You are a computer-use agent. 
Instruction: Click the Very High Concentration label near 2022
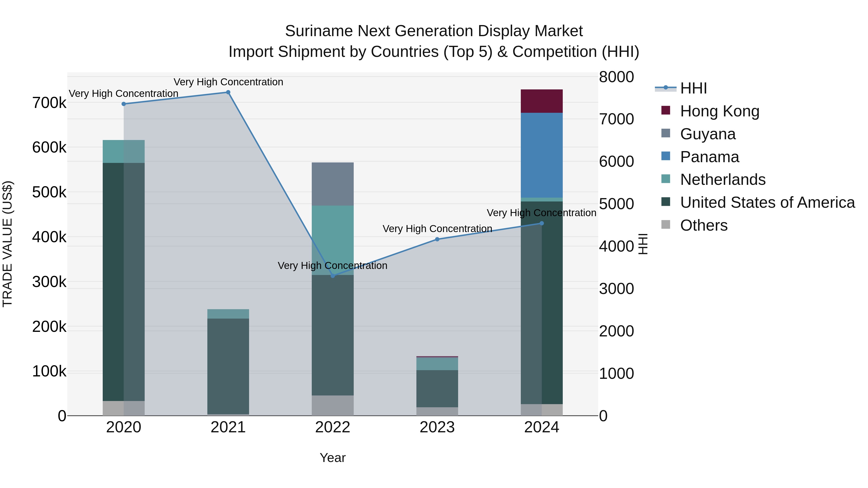tap(332, 265)
